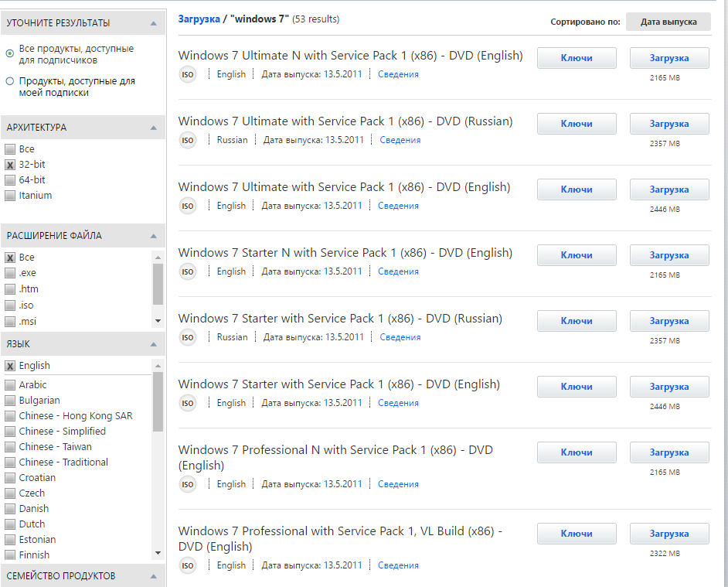
Task: Click 'Загрузка' for Windows 7 Ultimate (English)
Action: click(x=669, y=189)
